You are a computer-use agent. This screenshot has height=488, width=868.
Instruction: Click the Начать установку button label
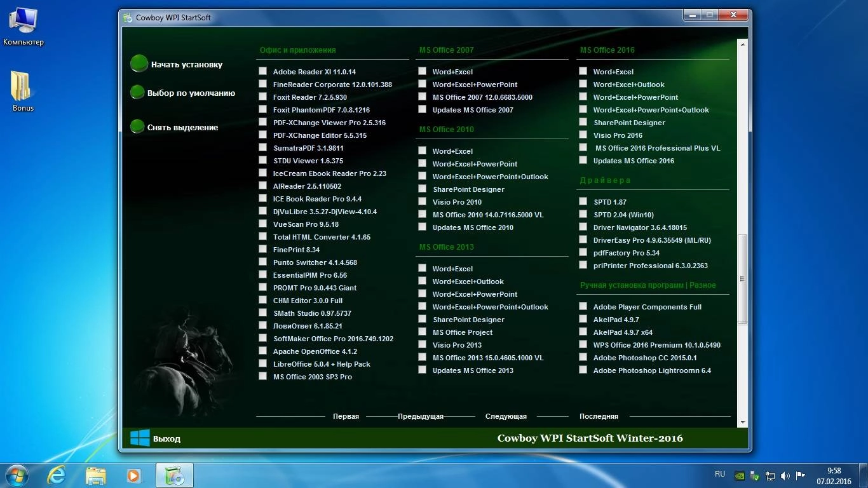click(187, 64)
